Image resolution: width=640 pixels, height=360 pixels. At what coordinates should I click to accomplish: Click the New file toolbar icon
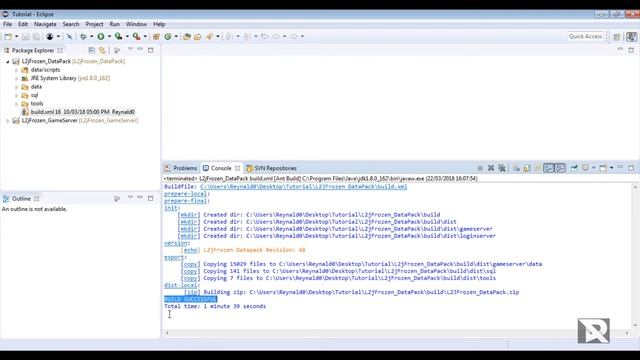[x=8, y=36]
